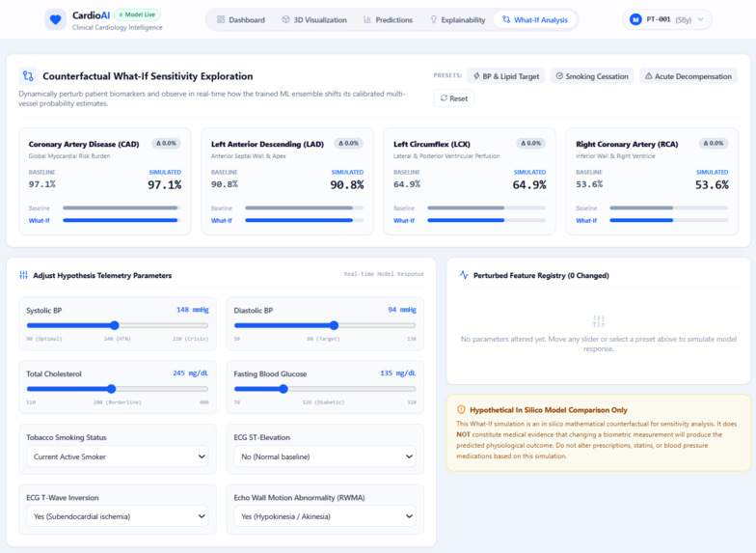Open the PT-001 patient selector dropdown
The width and height of the screenshot is (756, 553).
[667, 19]
